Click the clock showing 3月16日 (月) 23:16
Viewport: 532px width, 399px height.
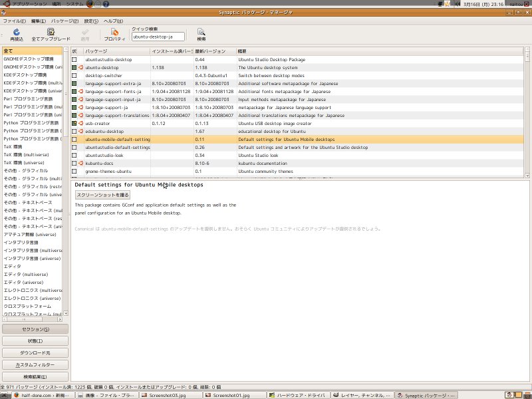point(483,4)
